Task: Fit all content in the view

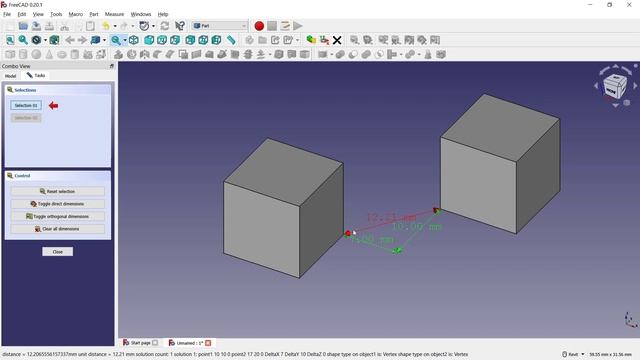Action: pos(10,40)
